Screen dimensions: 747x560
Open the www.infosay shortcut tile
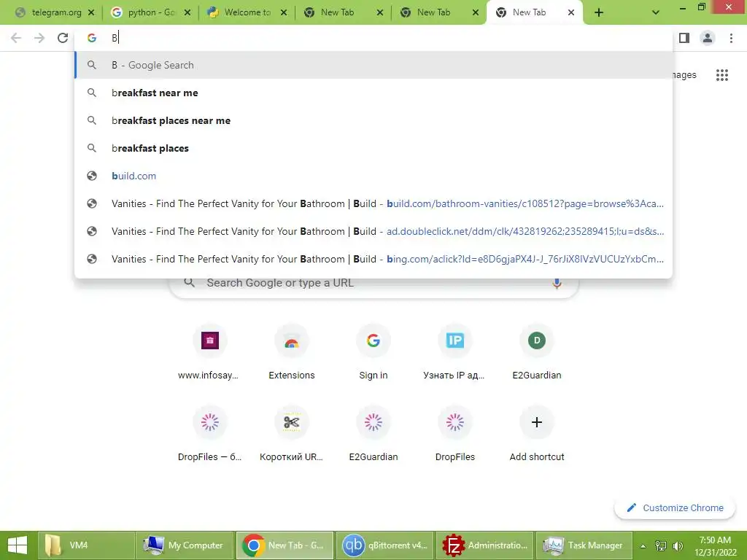pos(209,353)
